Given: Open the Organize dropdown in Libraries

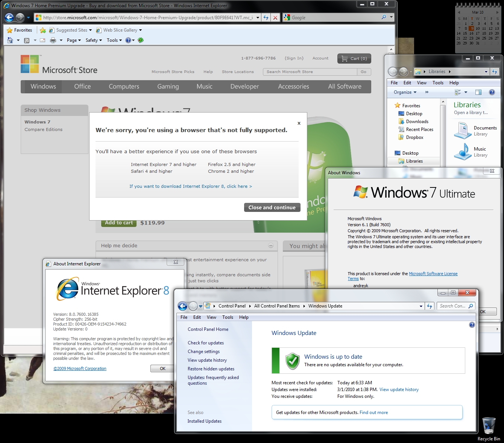Looking at the screenshot, I should tap(405, 92).
